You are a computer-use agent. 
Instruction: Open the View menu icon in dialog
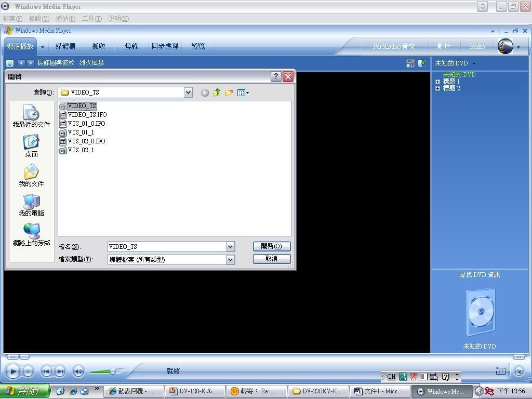pos(243,92)
